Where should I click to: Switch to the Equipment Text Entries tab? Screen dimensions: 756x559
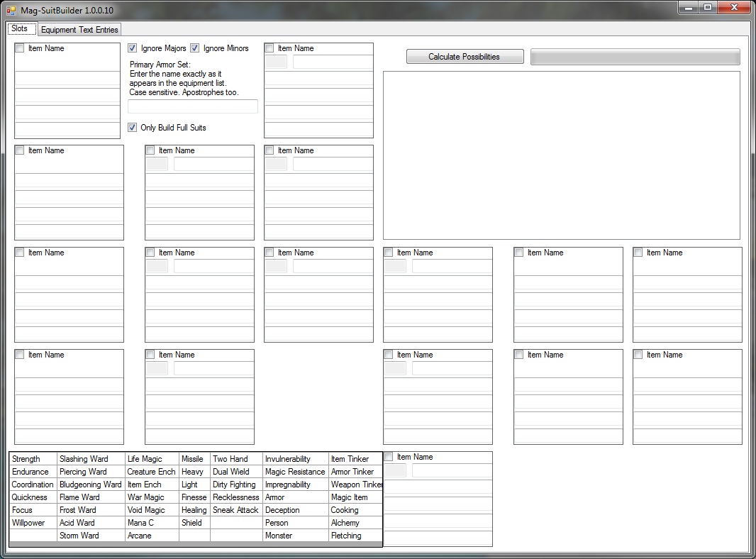tap(79, 30)
